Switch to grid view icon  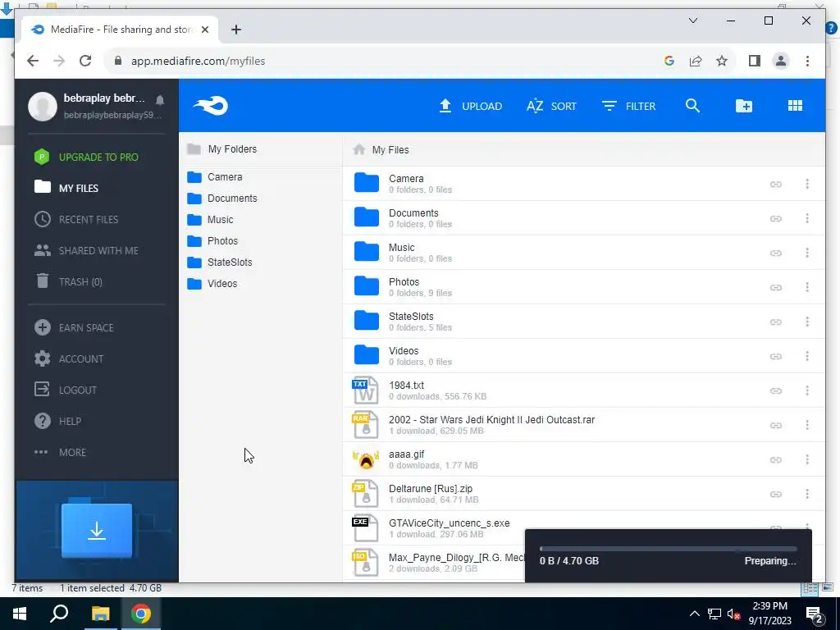(795, 106)
